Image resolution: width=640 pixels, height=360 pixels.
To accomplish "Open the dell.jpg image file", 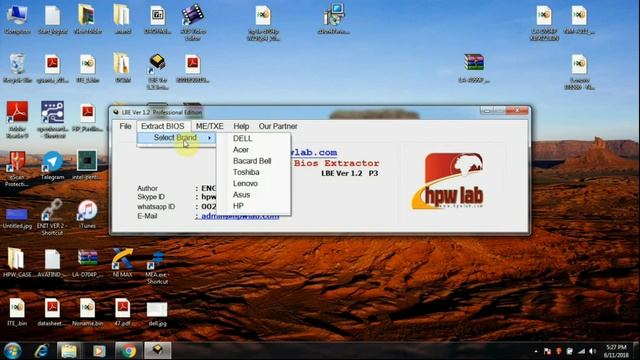I will (157, 313).
